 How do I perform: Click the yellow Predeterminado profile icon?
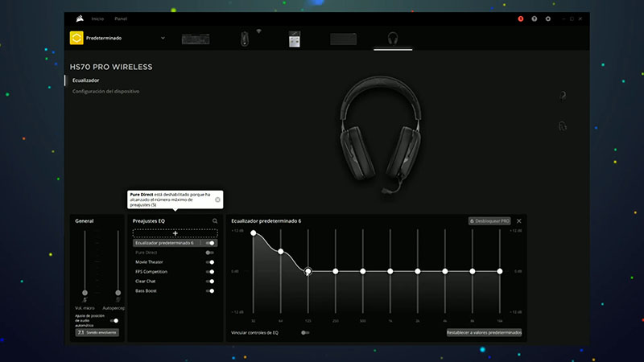76,38
